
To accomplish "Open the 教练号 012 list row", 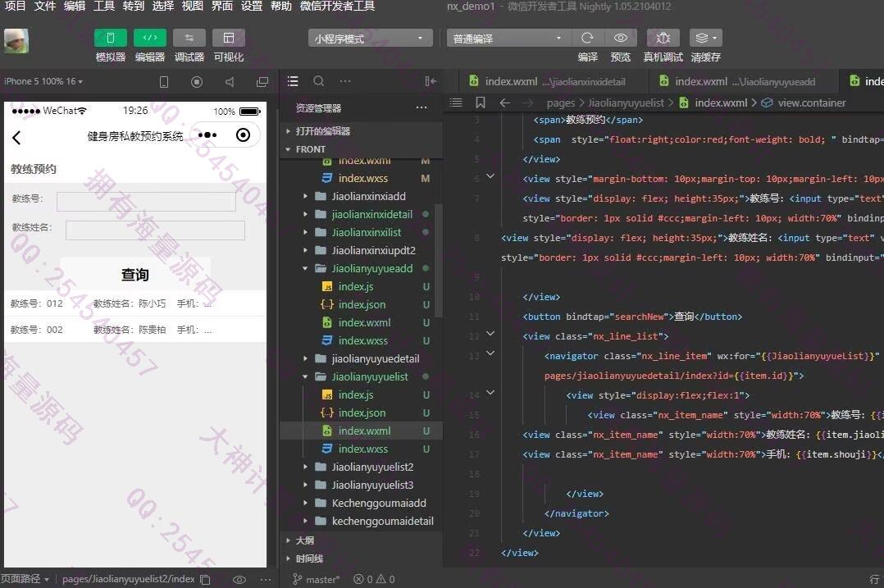I will tap(135, 303).
